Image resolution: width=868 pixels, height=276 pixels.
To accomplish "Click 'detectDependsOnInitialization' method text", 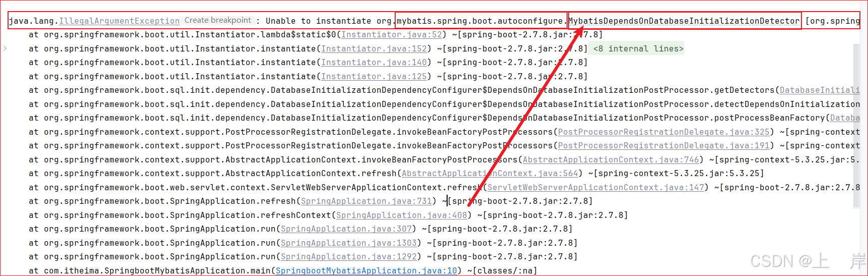I will tap(787, 104).
